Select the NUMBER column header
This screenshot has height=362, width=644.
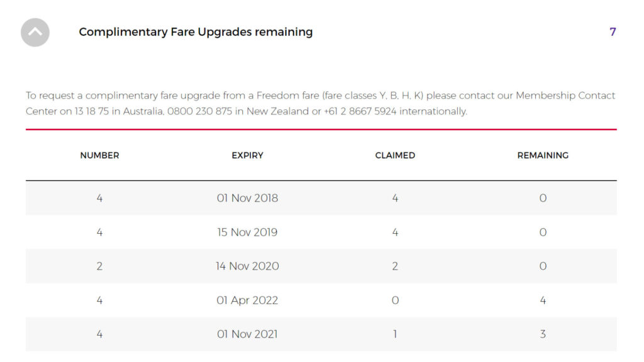click(x=99, y=156)
